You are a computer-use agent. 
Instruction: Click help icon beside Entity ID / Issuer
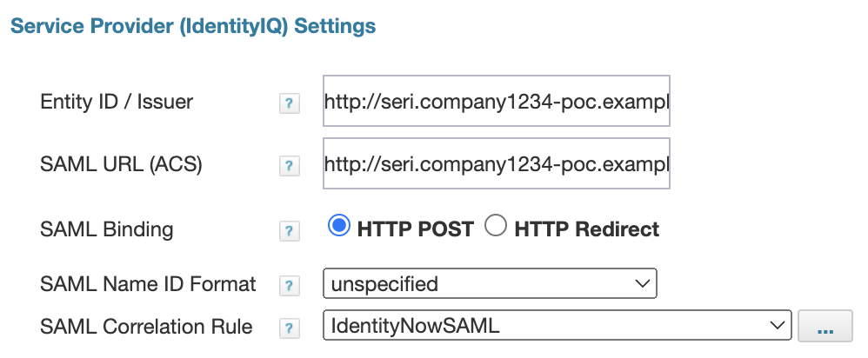tap(289, 104)
